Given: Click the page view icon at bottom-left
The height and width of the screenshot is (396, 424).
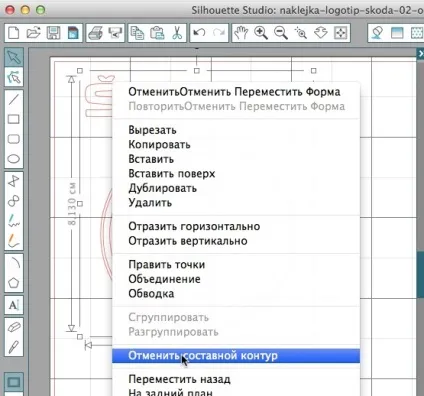Looking at the screenshot, I should click(14, 382).
